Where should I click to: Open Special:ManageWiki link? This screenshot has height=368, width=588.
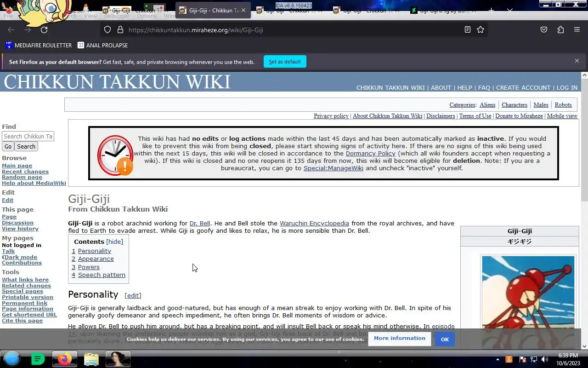(x=334, y=168)
